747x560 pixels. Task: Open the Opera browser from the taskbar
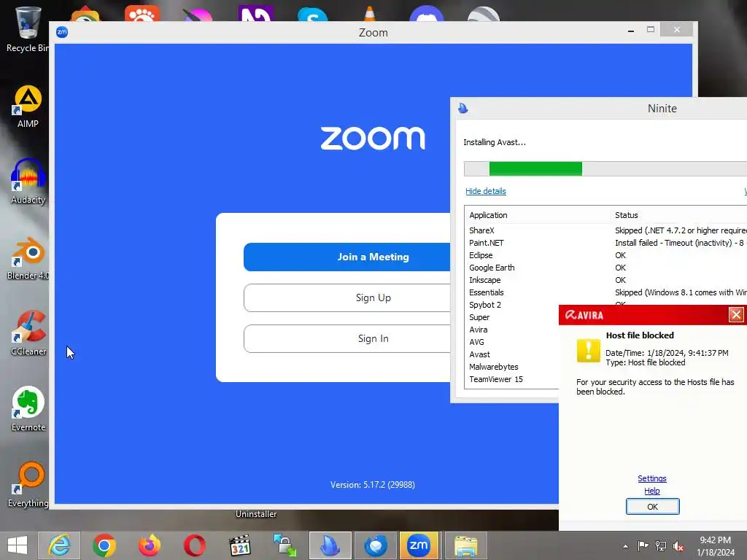pyautogui.click(x=195, y=545)
